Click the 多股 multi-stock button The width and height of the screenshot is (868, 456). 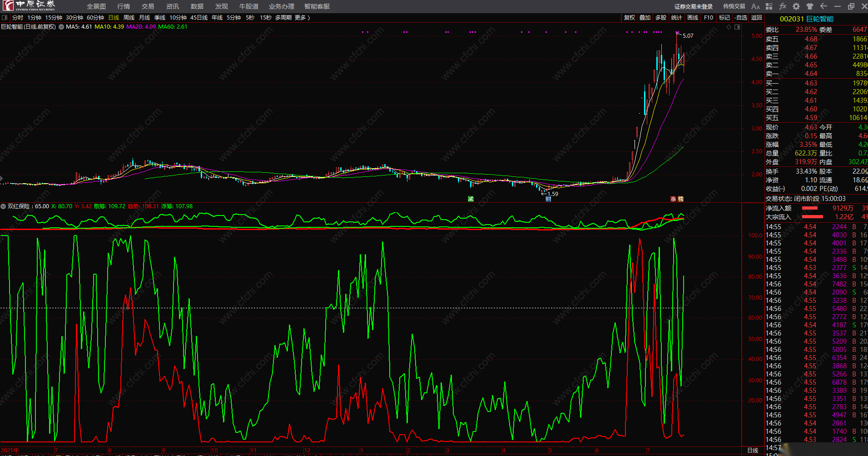click(x=661, y=18)
